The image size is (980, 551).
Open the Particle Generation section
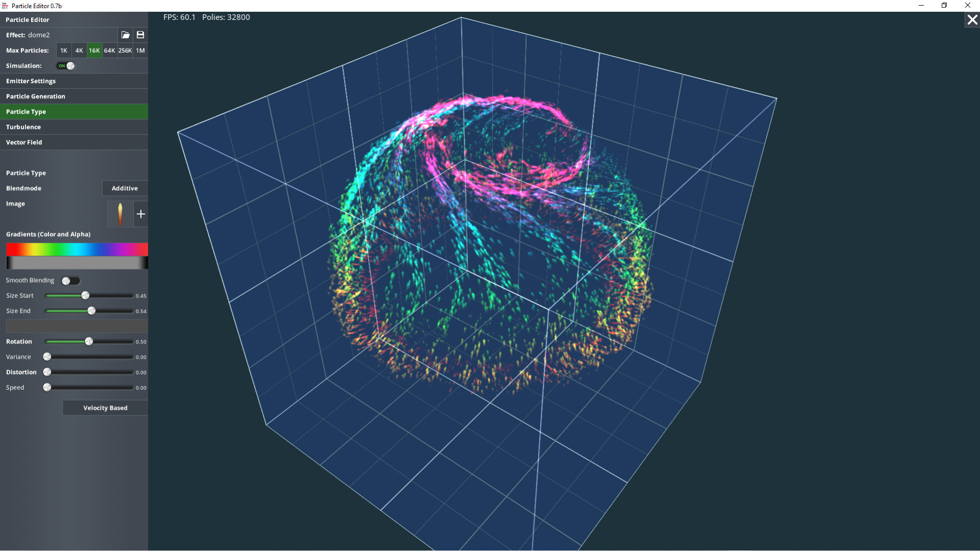click(x=74, y=96)
